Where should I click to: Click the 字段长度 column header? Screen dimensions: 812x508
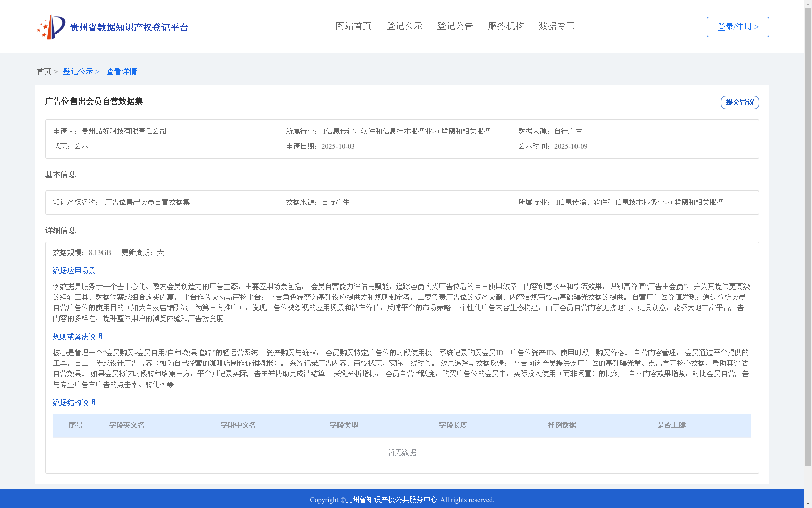click(x=453, y=425)
